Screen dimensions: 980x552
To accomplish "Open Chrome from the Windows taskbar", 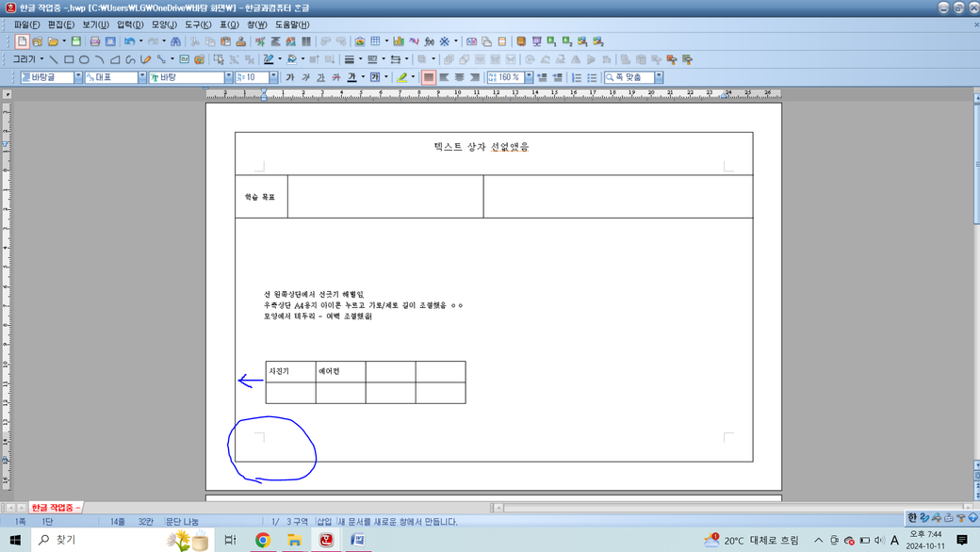I will [x=263, y=540].
